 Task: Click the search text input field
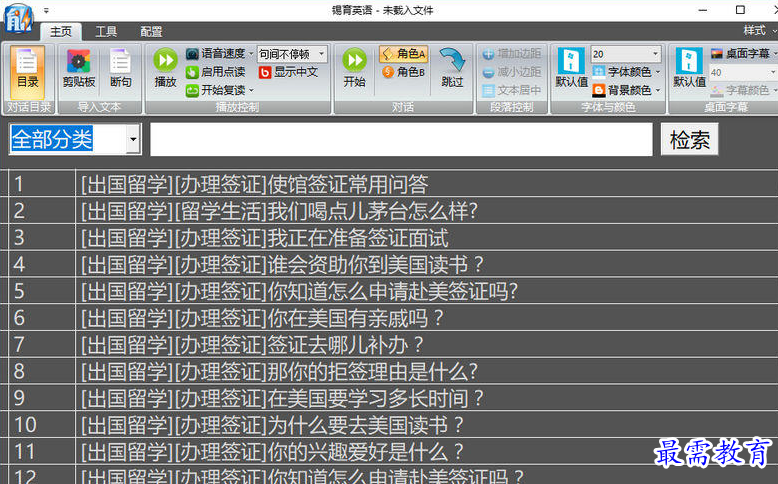[x=401, y=139]
